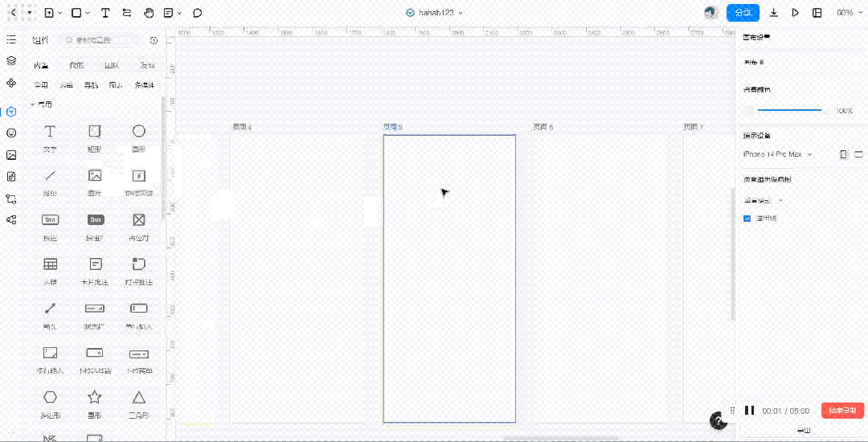This screenshot has height=442, width=868.
Task: Expand the artboard tool options chevron
Action: coord(59,13)
